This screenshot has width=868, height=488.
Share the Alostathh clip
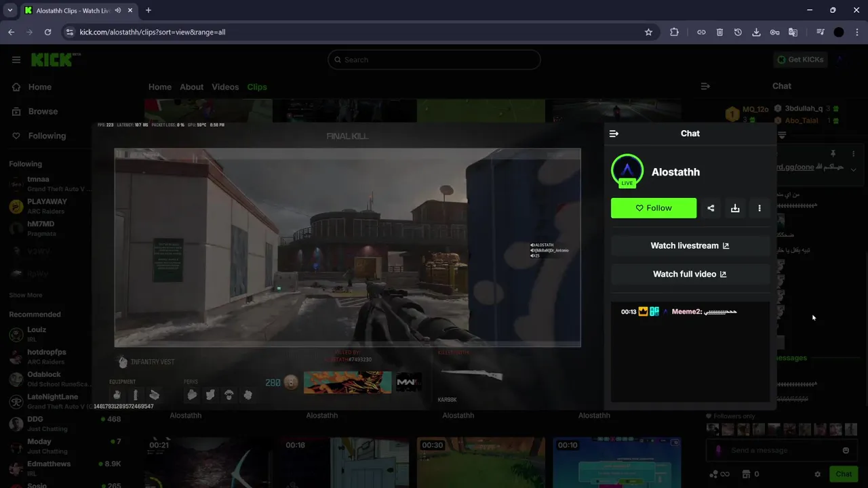pos(711,208)
